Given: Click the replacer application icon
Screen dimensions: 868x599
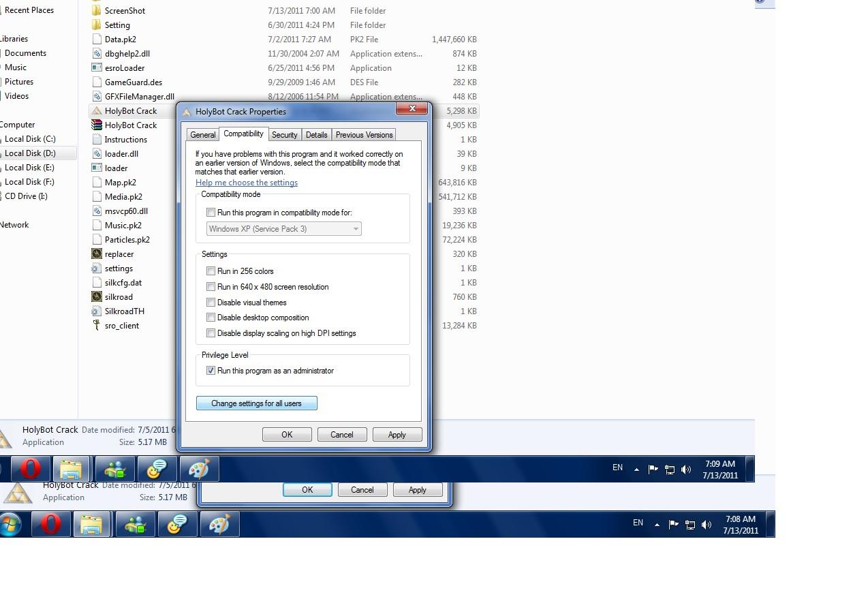Looking at the screenshot, I should point(97,254).
